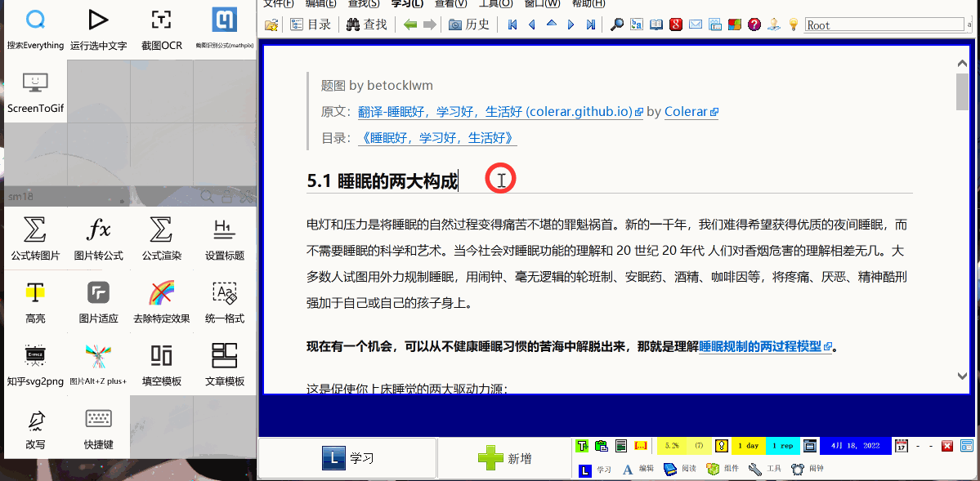Open 历史 history in toolbar
Image resolution: width=980 pixels, height=481 pixels.
[469, 25]
